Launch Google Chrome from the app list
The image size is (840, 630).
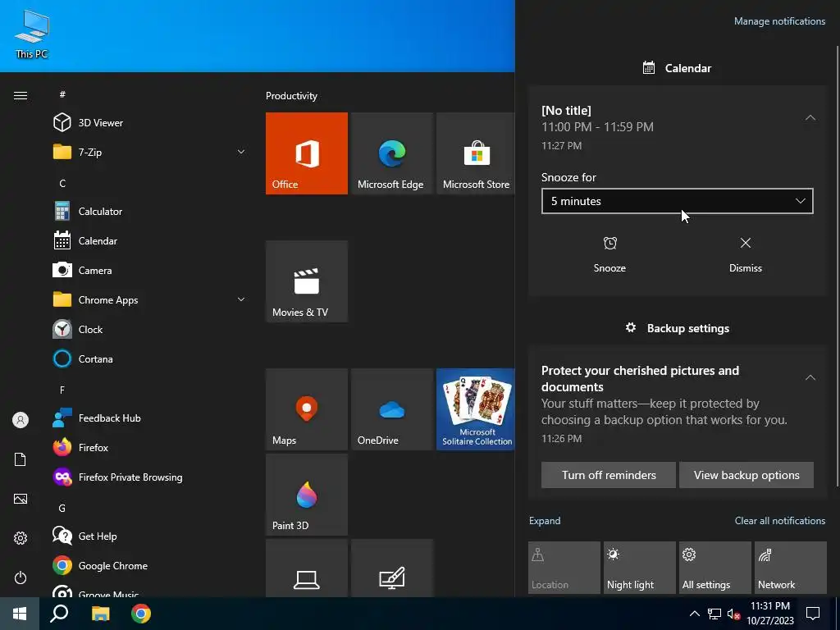coord(150,565)
